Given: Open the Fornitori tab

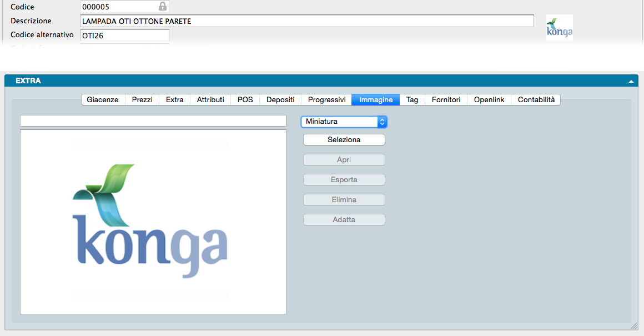Looking at the screenshot, I should click(446, 100).
